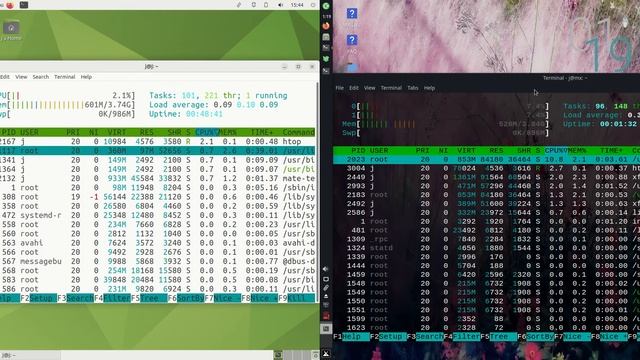Click highlighted active window icon in right dock
Image resolution: width=640 pixels, height=360 pixels.
click(326, 329)
